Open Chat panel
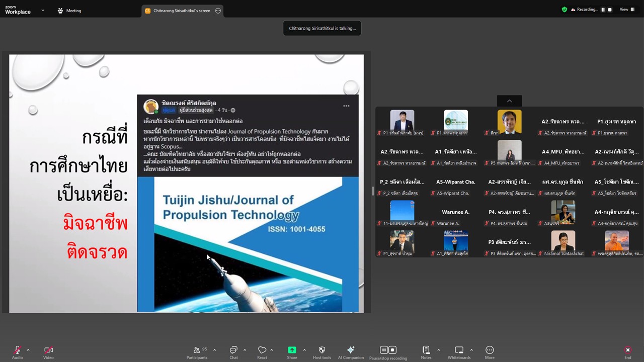 click(233, 352)
